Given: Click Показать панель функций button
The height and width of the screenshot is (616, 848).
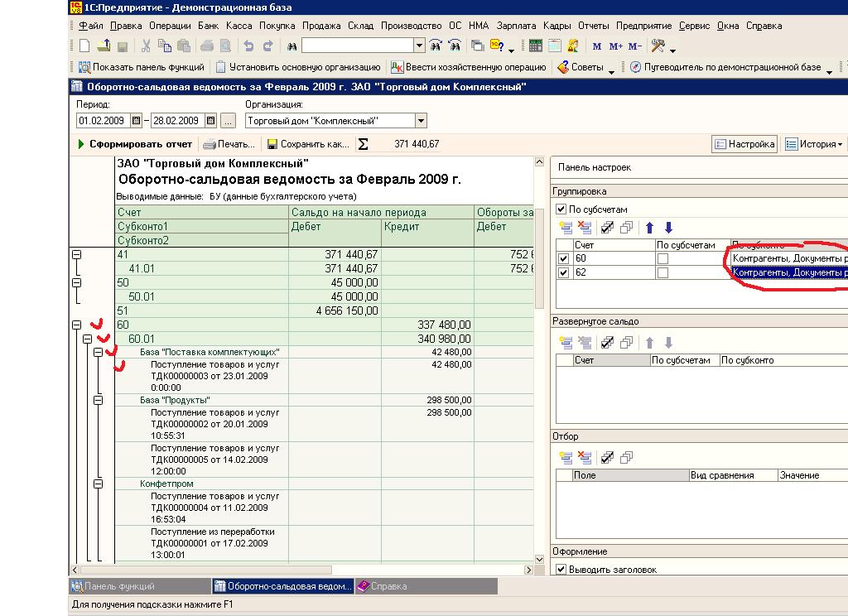Looking at the screenshot, I should pos(142,67).
